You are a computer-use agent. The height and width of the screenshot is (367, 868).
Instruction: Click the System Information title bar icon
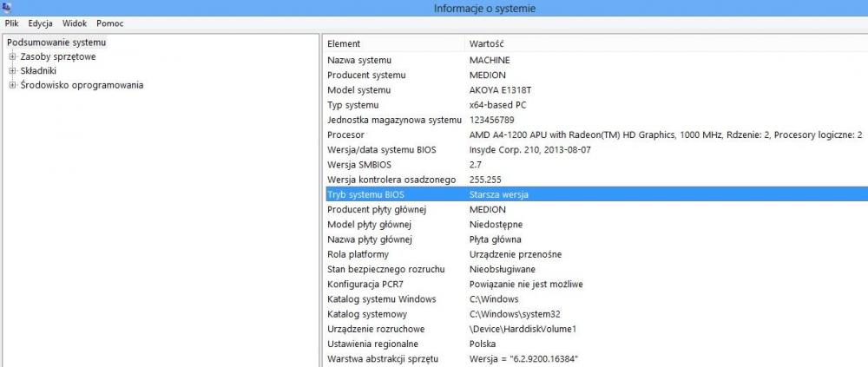tap(6, 8)
